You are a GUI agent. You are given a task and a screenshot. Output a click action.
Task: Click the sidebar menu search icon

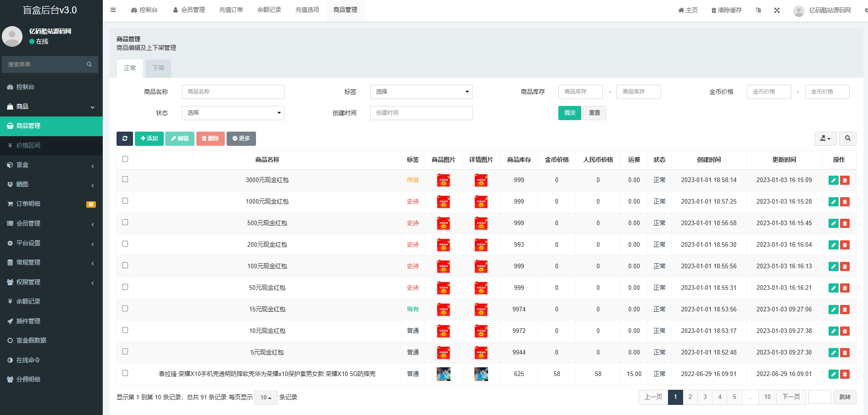click(x=89, y=65)
